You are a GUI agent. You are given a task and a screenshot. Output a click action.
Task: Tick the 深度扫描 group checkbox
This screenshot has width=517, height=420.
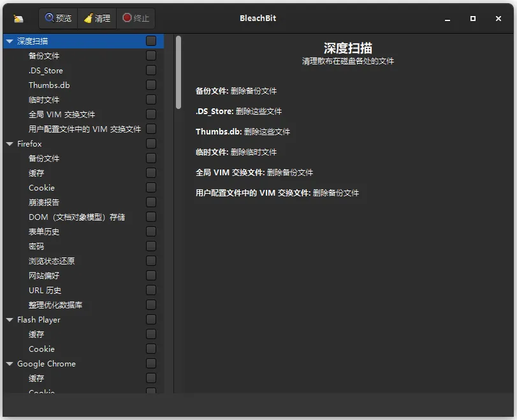(151, 41)
